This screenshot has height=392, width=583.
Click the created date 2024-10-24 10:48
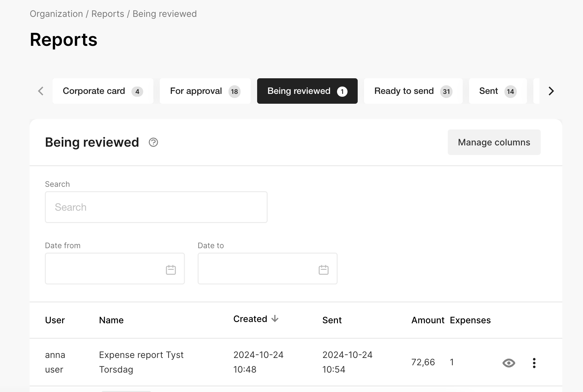pos(258,362)
